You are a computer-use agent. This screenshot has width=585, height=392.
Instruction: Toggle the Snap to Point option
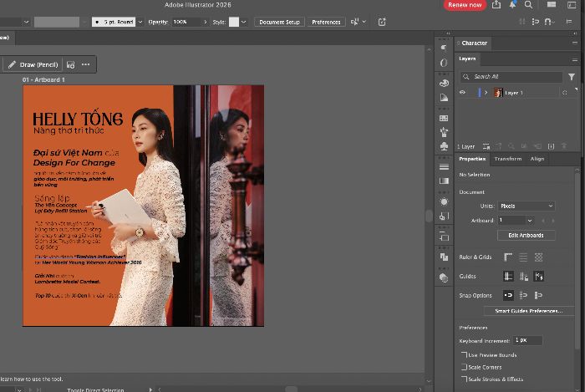508,295
